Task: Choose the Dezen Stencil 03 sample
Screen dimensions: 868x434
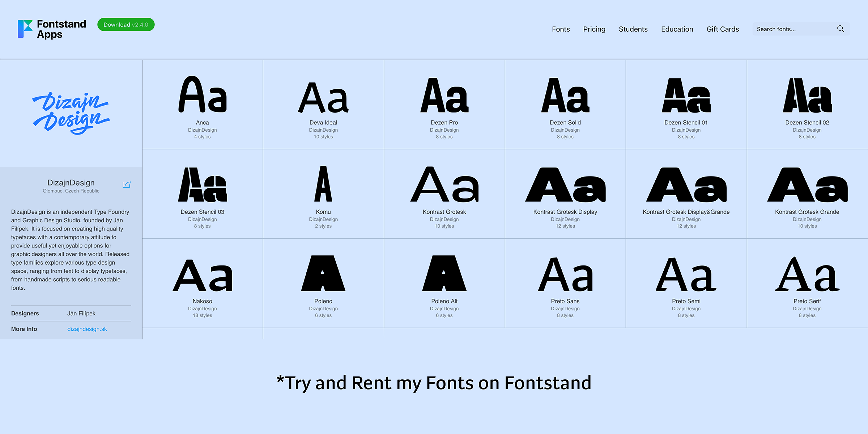Action: [203, 194]
